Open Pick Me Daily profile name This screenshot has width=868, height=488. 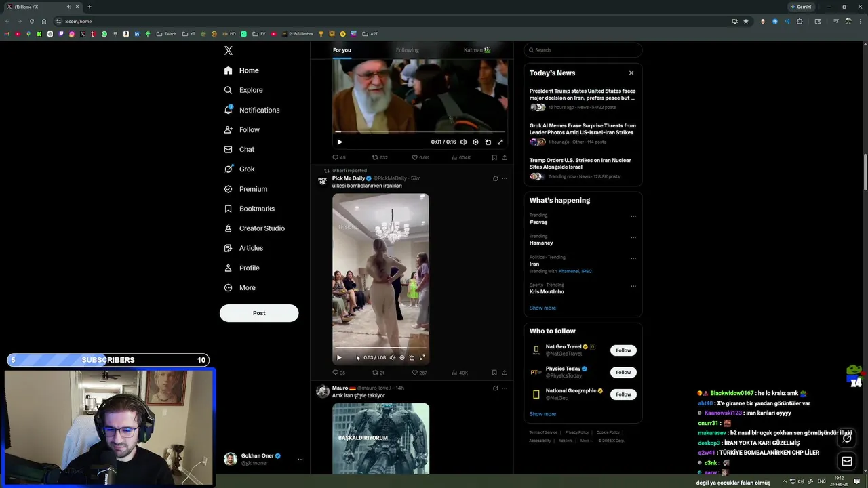348,178
